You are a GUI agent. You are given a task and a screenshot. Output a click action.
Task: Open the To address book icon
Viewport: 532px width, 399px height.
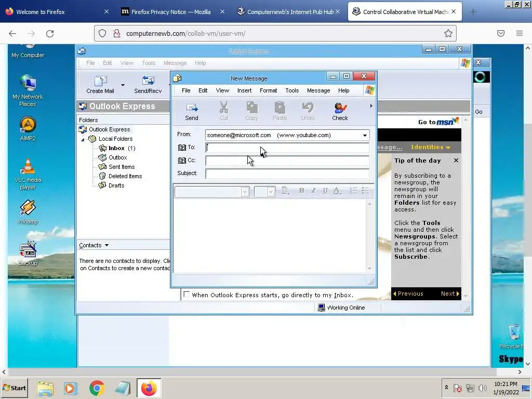(x=182, y=148)
